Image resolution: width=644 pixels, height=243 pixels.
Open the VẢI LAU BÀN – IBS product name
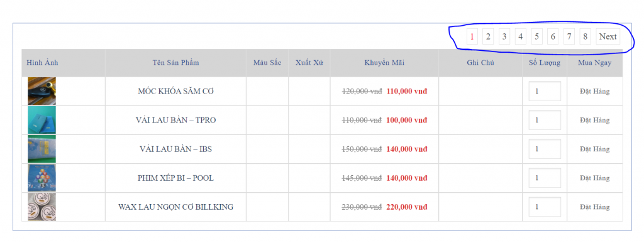pyautogui.click(x=176, y=149)
